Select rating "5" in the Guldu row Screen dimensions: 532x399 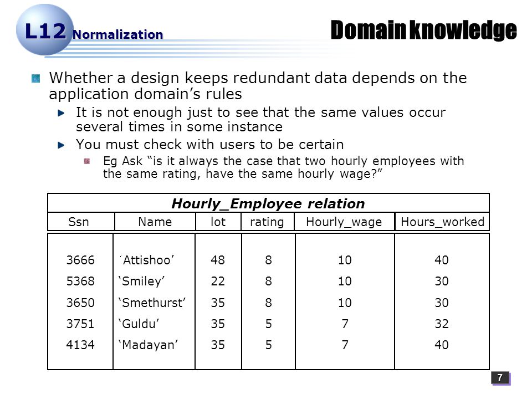(x=268, y=324)
